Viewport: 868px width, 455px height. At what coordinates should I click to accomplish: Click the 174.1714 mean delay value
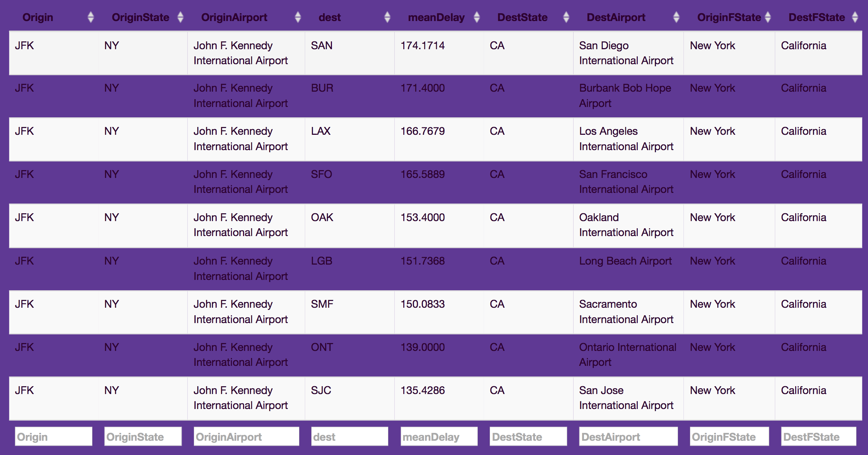pos(423,46)
